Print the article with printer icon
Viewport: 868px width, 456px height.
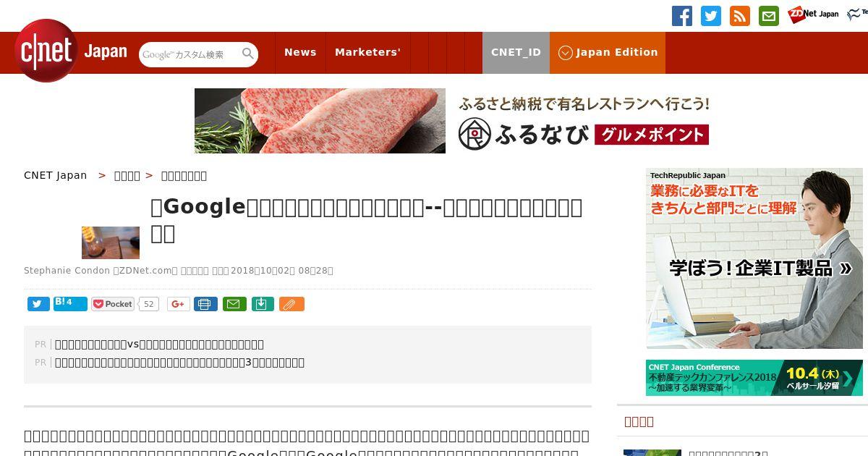click(x=205, y=304)
